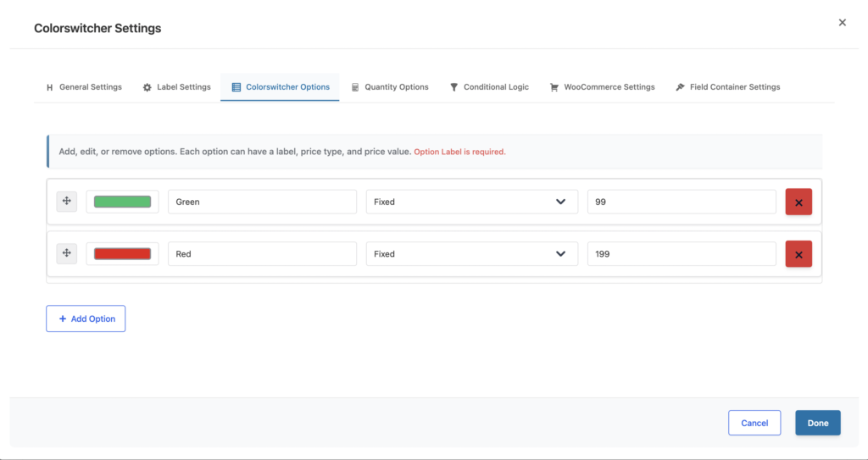Screen dimensions: 868x460
Task: Pick a color from the green swatch
Action: [122, 202]
